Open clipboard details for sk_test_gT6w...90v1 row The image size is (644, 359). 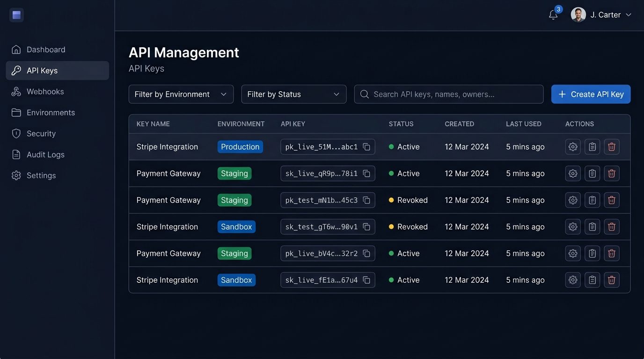(x=592, y=227)
